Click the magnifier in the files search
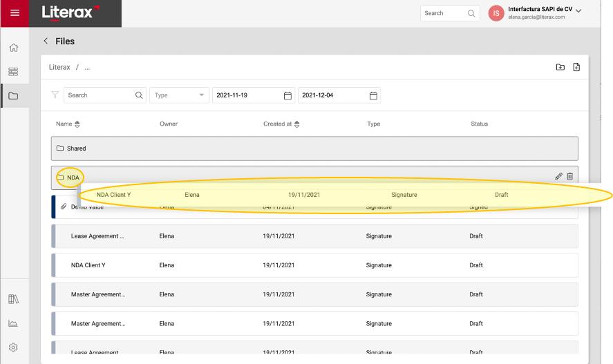Image resolution: width=613 pixels, height=364 pixels. (139, 95)
